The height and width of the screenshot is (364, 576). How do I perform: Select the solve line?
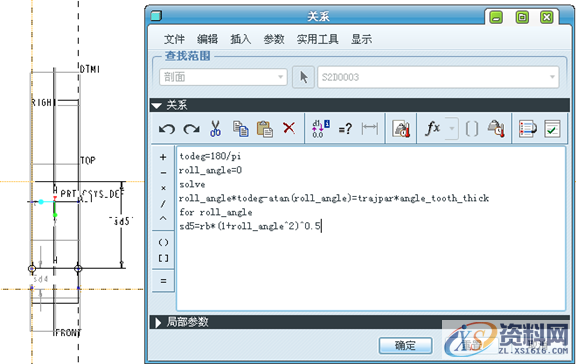click(192, 184)
